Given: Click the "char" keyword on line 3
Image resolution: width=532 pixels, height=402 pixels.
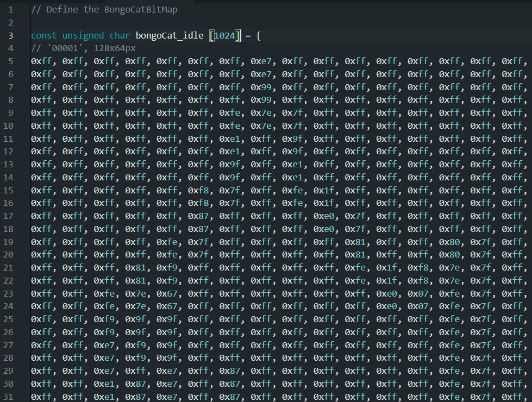Looking at the screenshot, I should 120,35.
